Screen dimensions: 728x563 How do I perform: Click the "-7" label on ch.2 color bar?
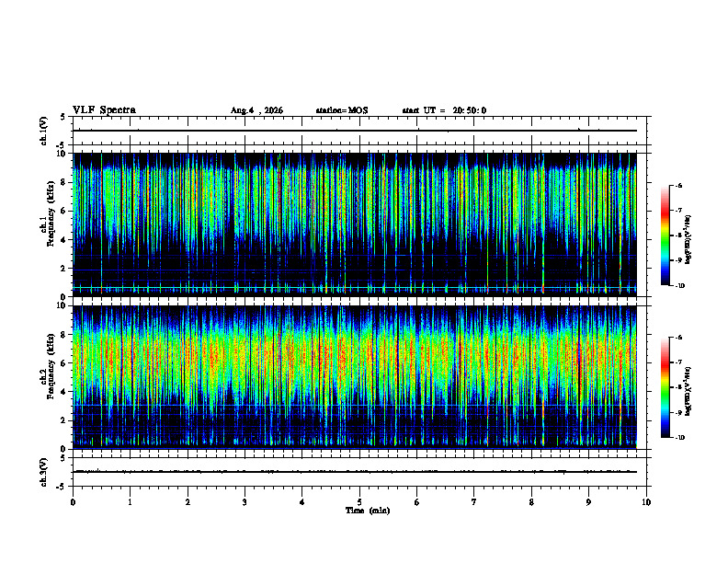tap(678, 362)
